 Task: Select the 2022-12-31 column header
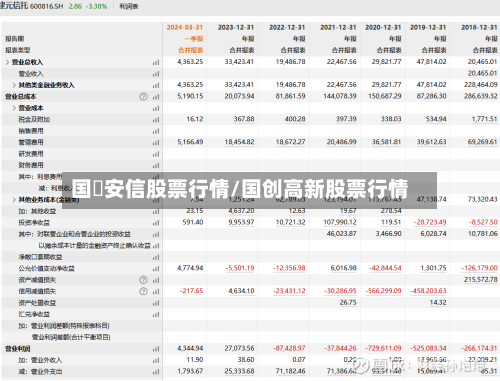287,27
